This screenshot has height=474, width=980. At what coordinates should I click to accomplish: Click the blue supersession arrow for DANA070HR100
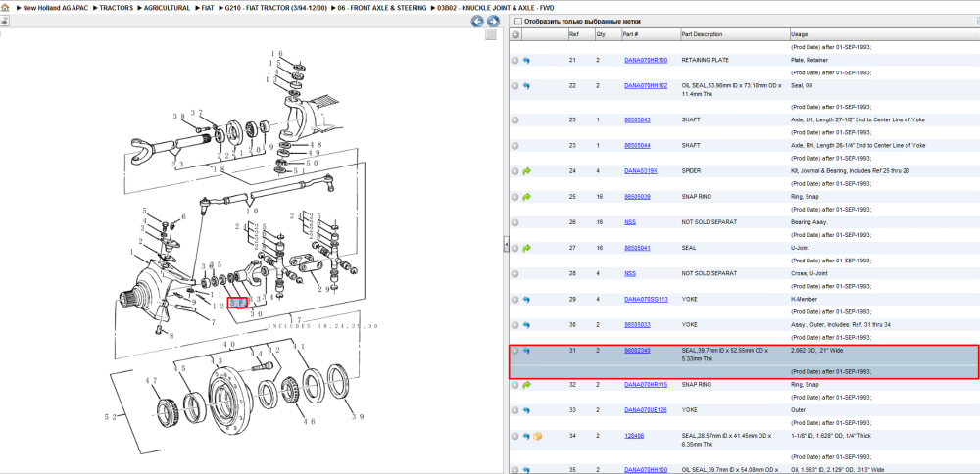[x=526, y=61]
